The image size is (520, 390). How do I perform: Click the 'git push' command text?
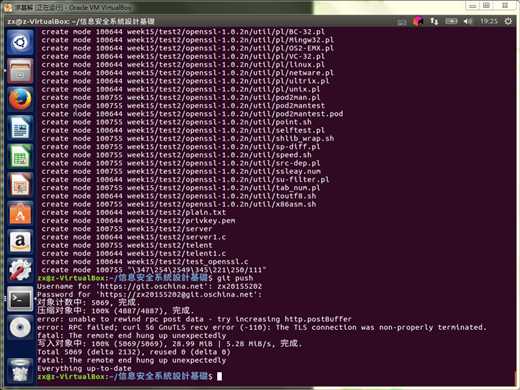[235, 278]
